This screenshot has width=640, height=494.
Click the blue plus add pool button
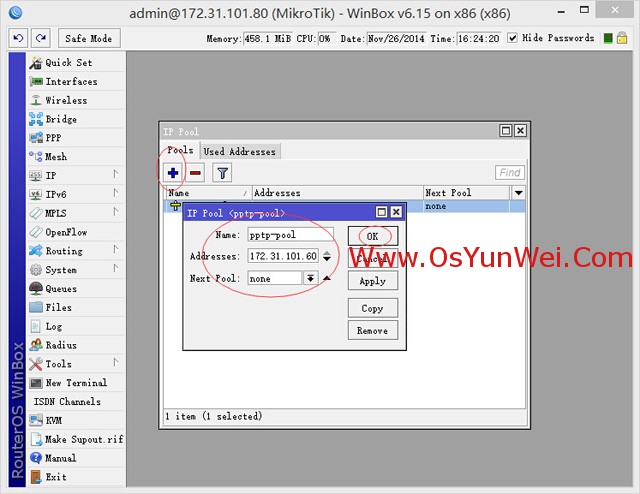[x=173, y=173]
